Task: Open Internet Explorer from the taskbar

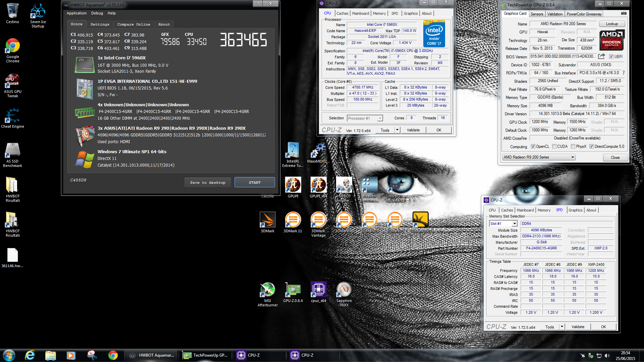Action: (30, 355)
